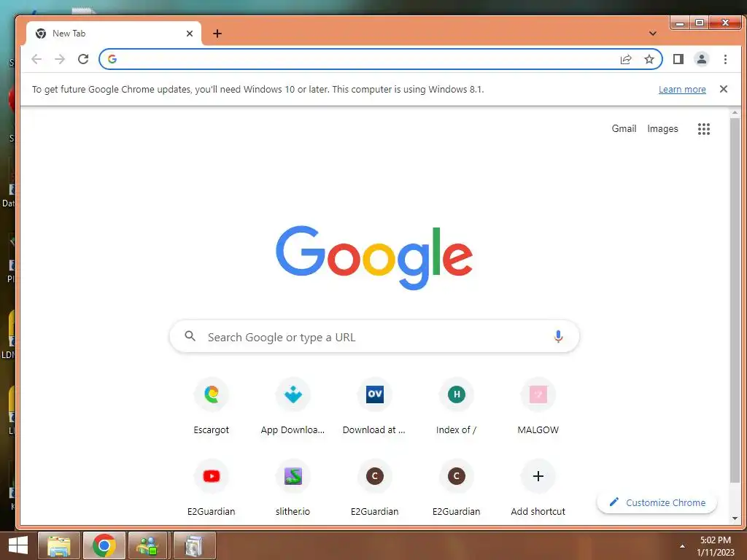
Task: Click the Add shortcut plus tile
Action: click(538, 488)
